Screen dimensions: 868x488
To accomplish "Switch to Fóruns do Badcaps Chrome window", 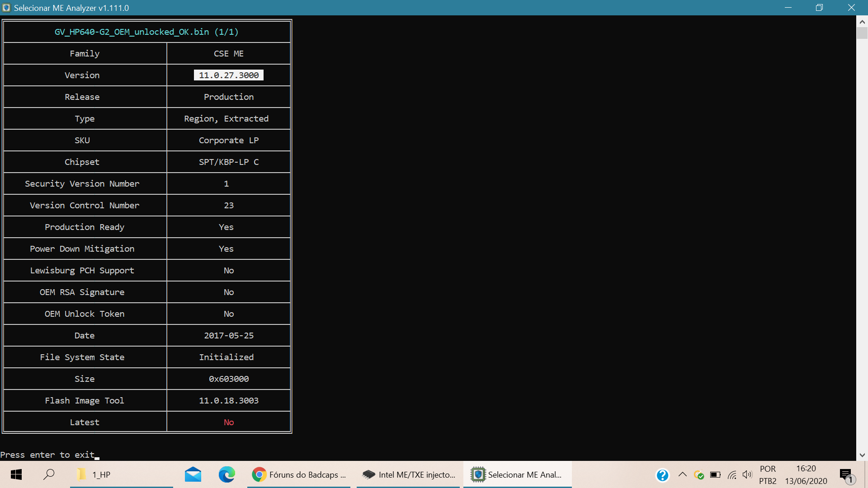I will click(299, 474).
